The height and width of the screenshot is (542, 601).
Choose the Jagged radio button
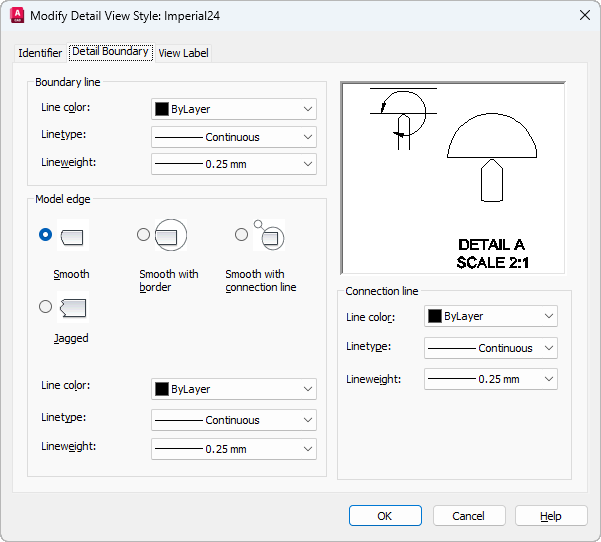(x=45, y=306)
